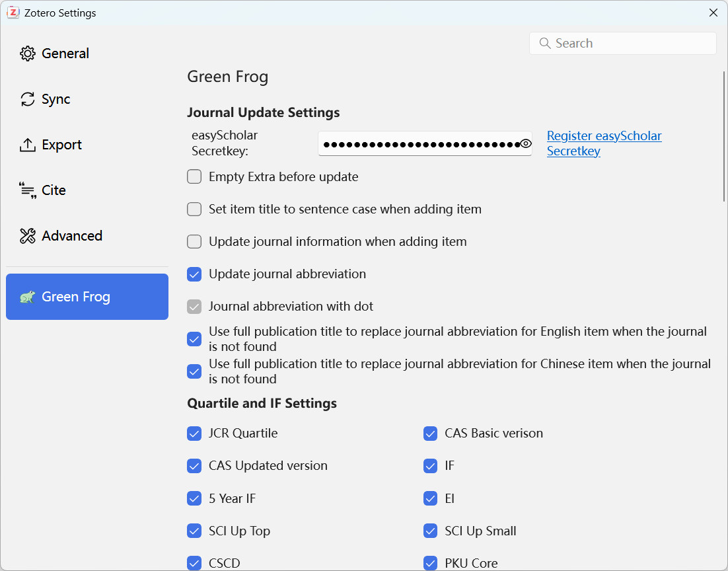This screenshot has width=728, height=571.
Task: Switch to the Cite pane
Action: coord(87,190)
